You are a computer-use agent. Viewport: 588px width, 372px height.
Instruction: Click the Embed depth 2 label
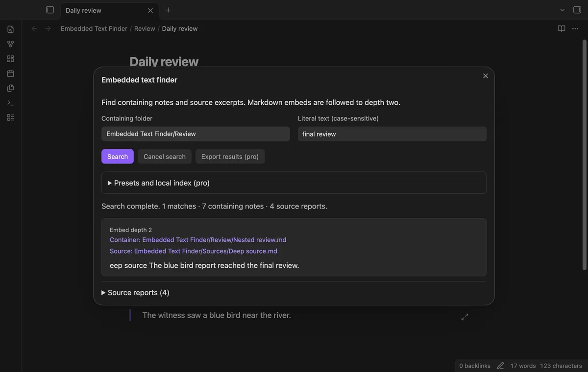pyautogui.click(x=131, y=230)
